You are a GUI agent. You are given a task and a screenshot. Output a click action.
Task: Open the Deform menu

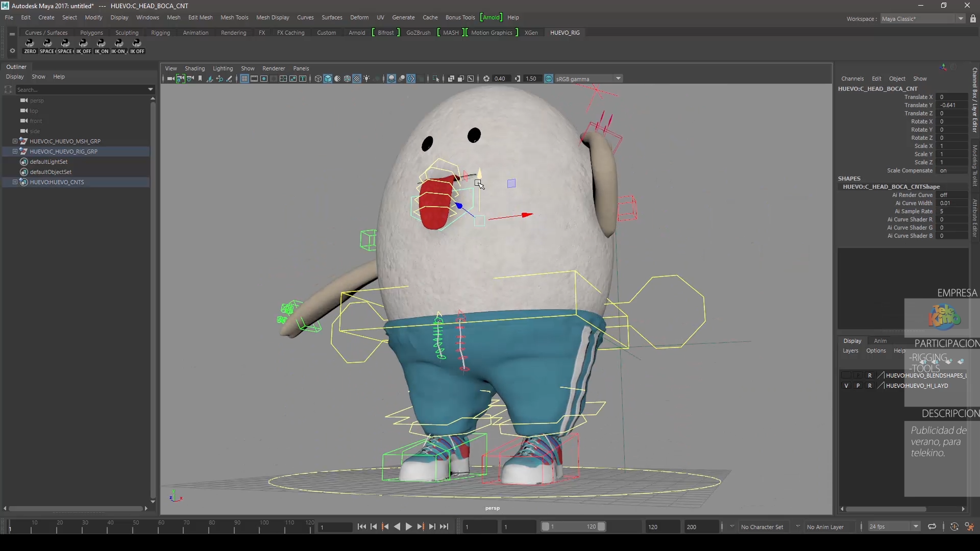click(359, 17)
